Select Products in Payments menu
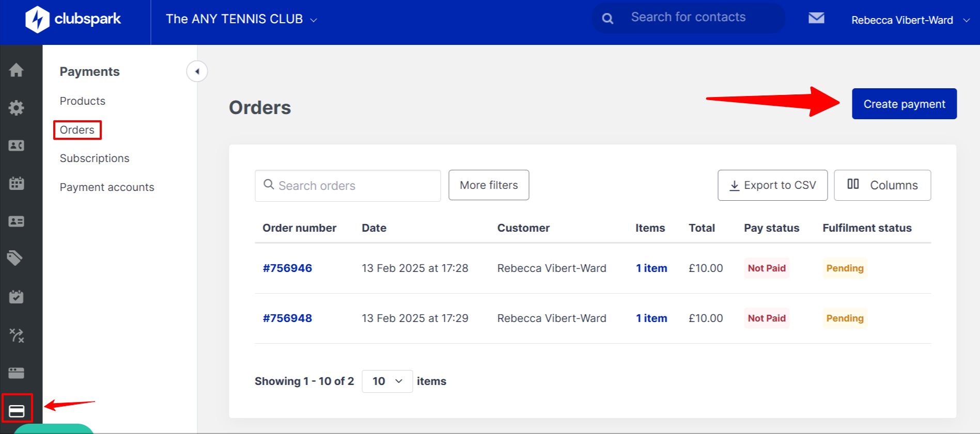Screen dimensions: 980x434 pos(83,101)
